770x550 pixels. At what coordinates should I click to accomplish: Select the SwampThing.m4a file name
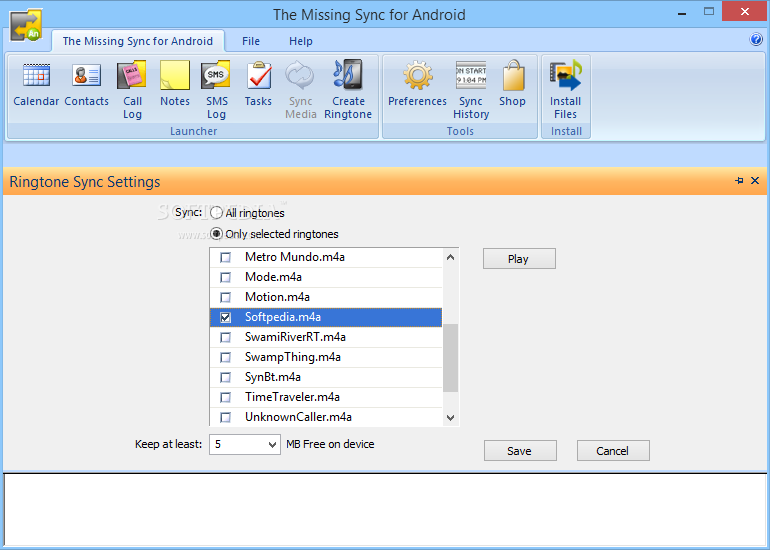pyautogui.click(x=293, y=357)
